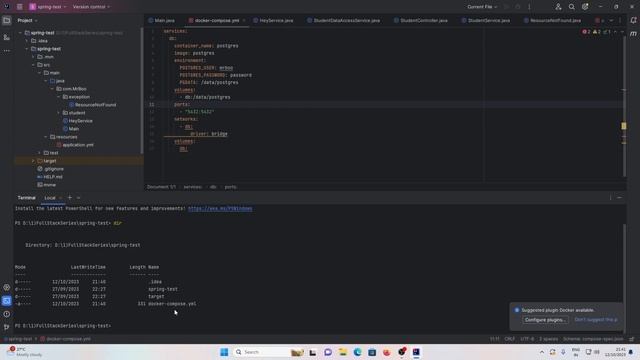Screen dimensions: 640x360
Task: Open IntelliJ IDEA taskbar icon
Action: [416, 352]
